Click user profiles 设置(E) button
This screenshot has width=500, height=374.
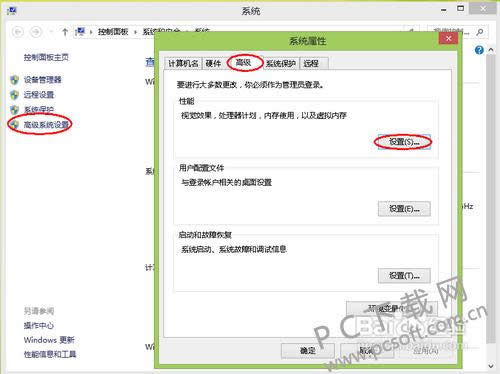click(x=404, y=209)
